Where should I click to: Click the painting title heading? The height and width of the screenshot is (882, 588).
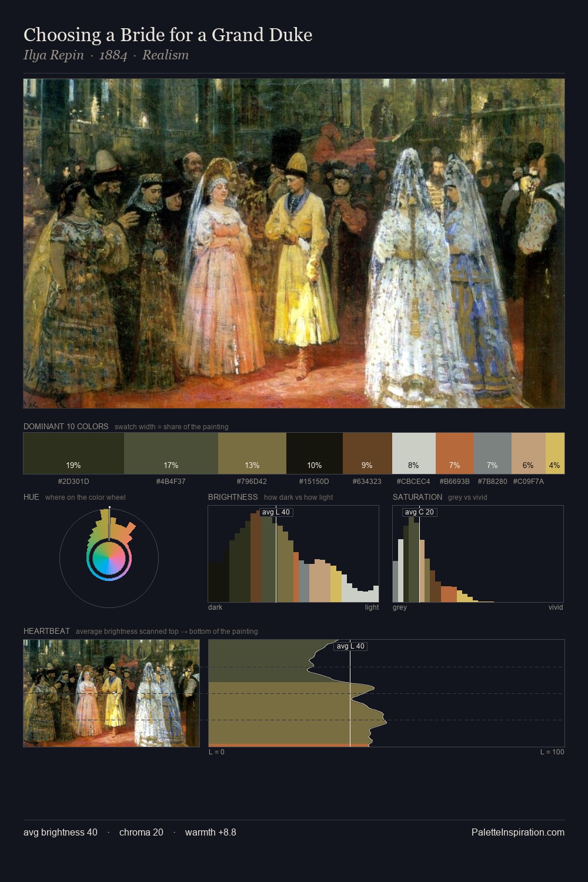tap(168, 35)
